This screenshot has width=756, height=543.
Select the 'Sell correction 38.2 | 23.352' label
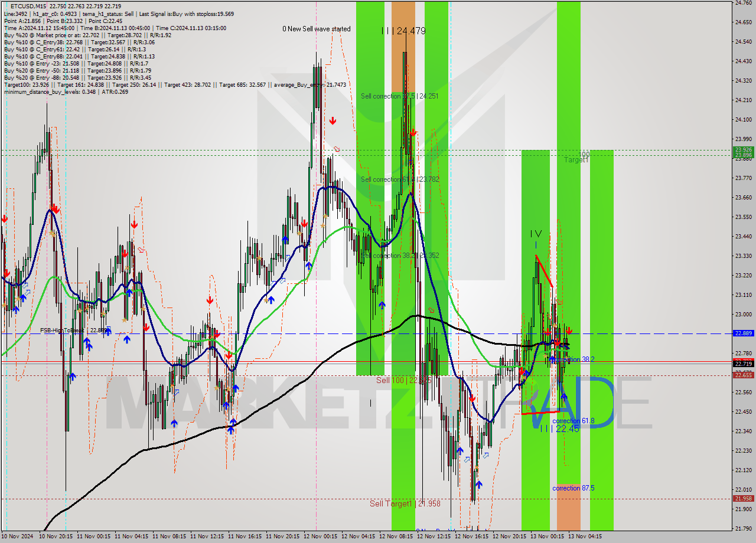tap(400, 256)
